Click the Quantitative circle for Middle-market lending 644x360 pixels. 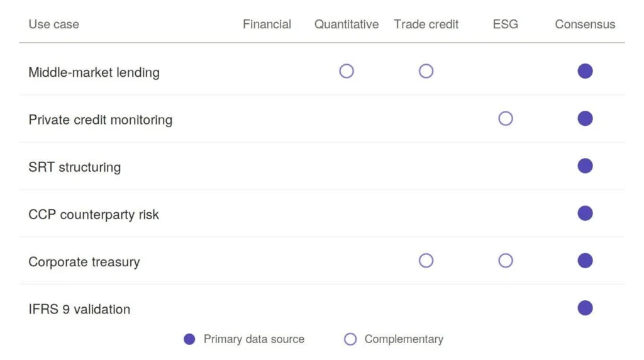[347, 71]
